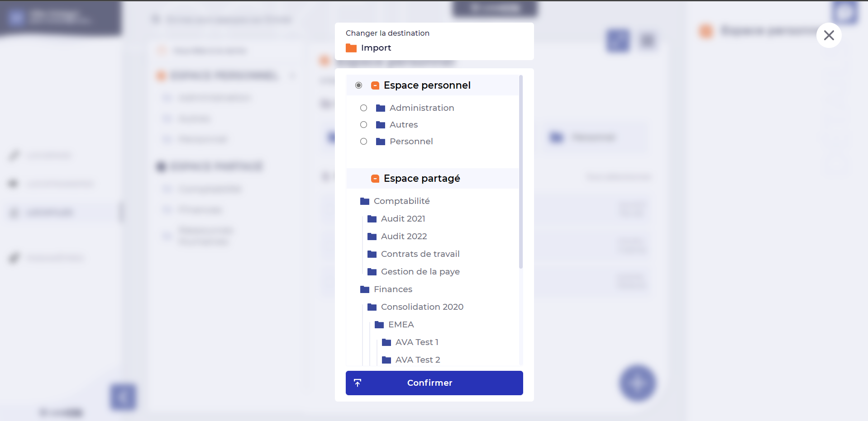Click the upload arrow icon in Confirmer

(x=358, y=383)
